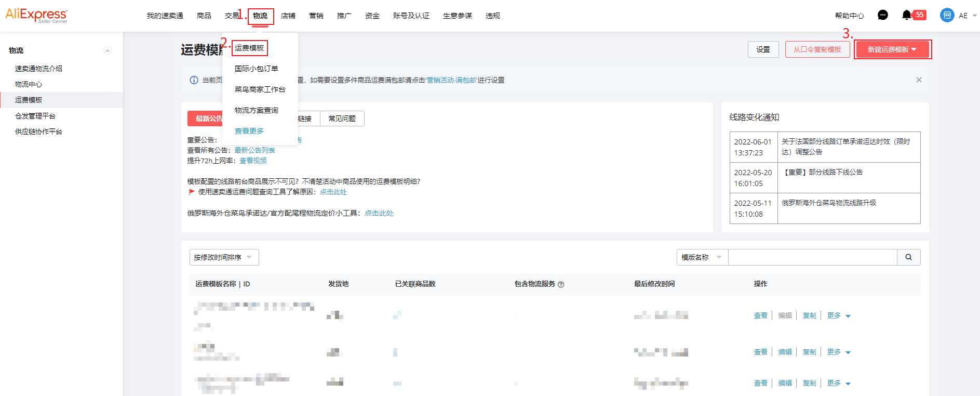Click 查看 in the first template row

(761, 315)
